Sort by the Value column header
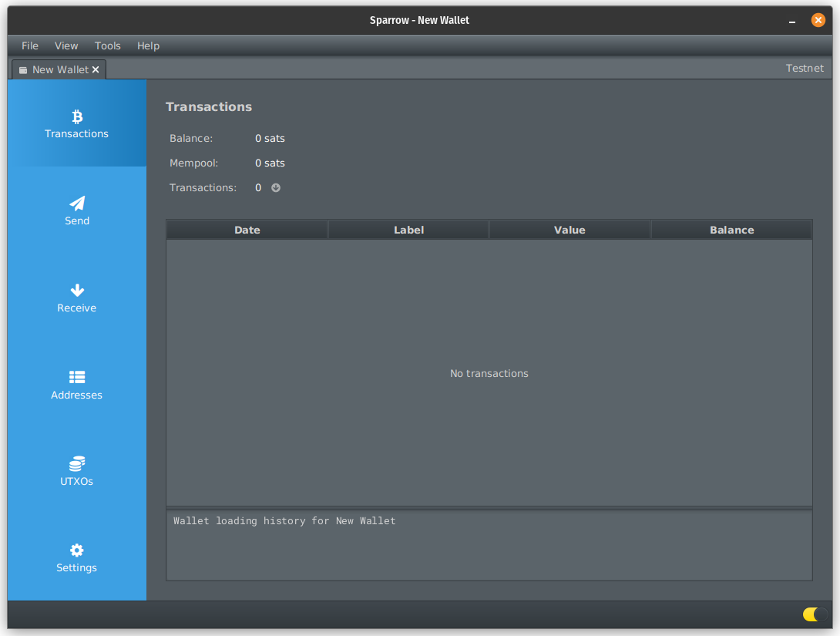The image size is (840, 636). [570, 230]
